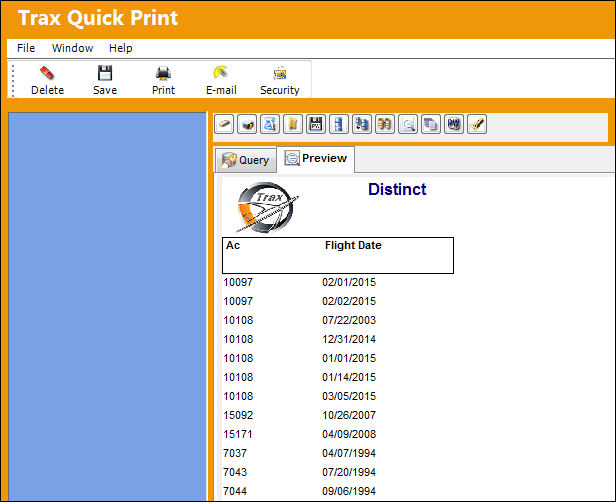Click the main toolbar dotted drag handle

pyautogui.click(x=13, y=81)
